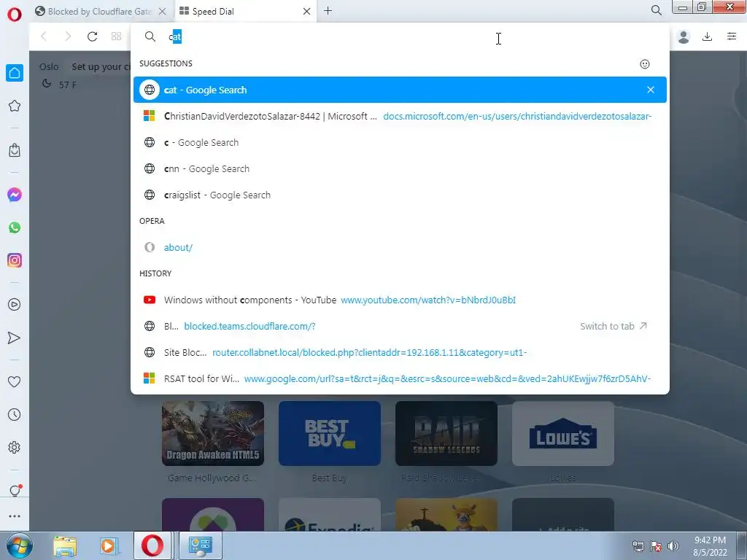Click the Action Center flag tray icon
747x560 pixels.
pyautogui.click(x=656, y=546)
